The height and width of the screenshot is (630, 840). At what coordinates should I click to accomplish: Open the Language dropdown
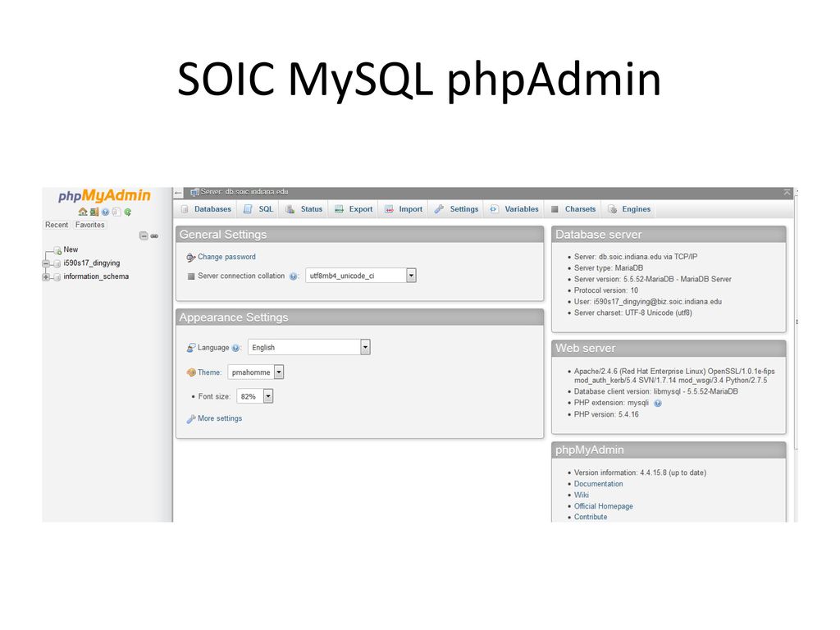tap(365, 347)
